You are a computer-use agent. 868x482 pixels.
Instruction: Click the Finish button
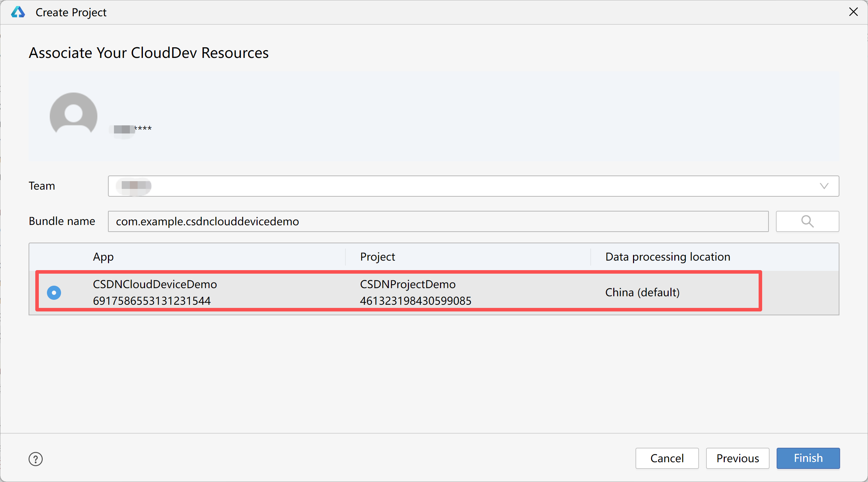(x=808, y=458)
